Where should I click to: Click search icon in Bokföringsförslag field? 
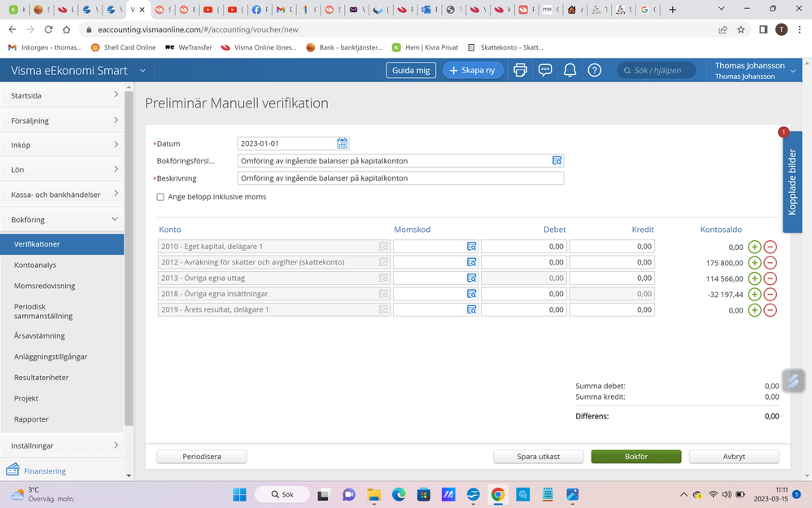[557, 161]
